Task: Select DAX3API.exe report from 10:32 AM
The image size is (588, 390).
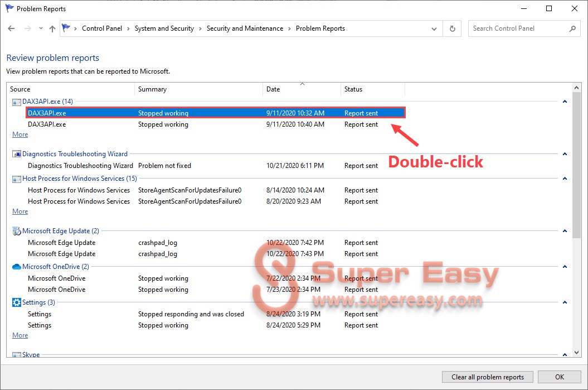Action: click(216, 113)
